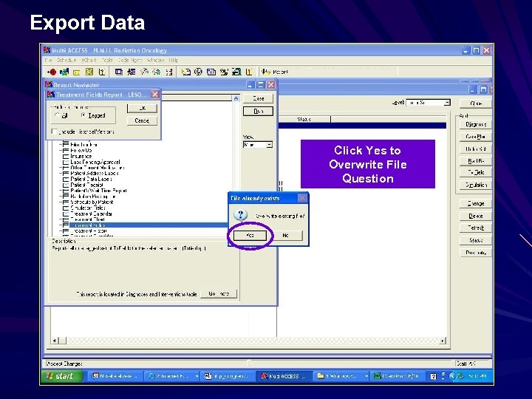
Task: Click the red octagon icon in the toolbar
Action: (52, 72)
